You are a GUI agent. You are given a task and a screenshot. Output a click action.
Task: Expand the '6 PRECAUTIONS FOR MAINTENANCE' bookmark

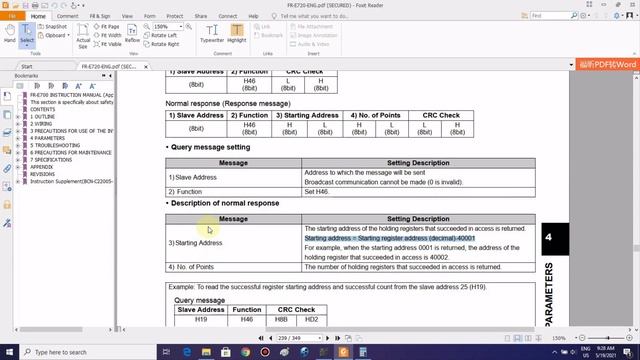(x=18, y=153)
